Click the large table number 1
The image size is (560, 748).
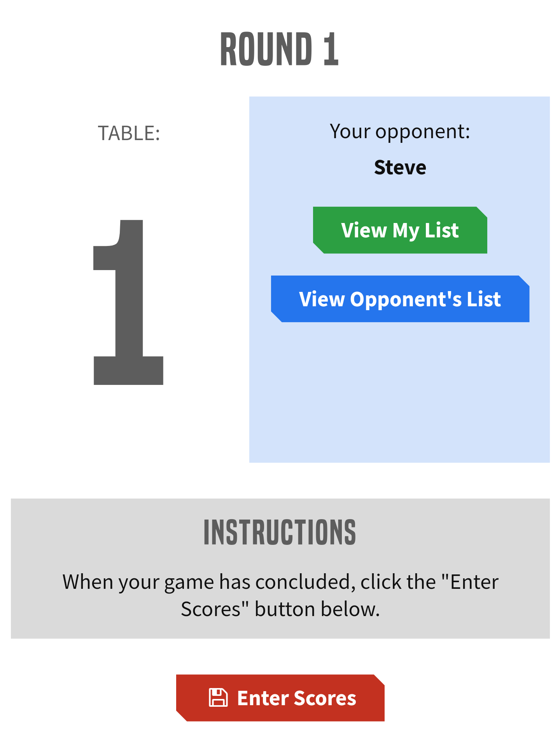128,302
